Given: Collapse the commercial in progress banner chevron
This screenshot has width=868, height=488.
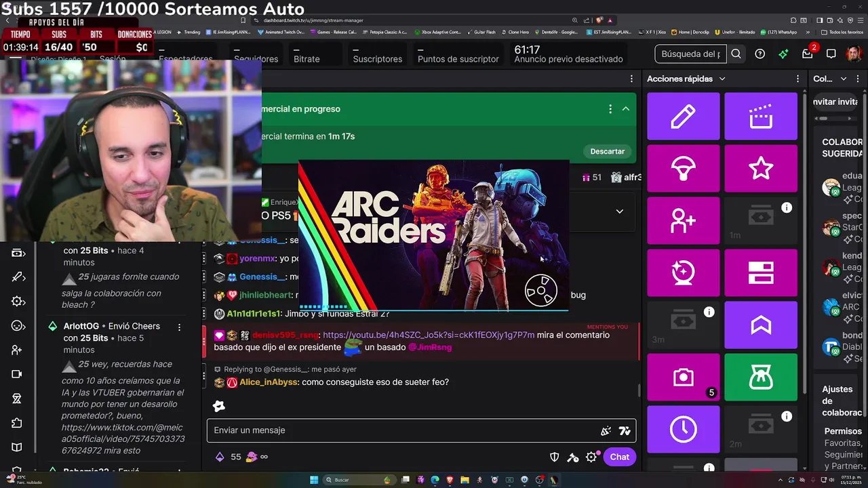Looking at the screenshot, I should click(x=626, y=108).
